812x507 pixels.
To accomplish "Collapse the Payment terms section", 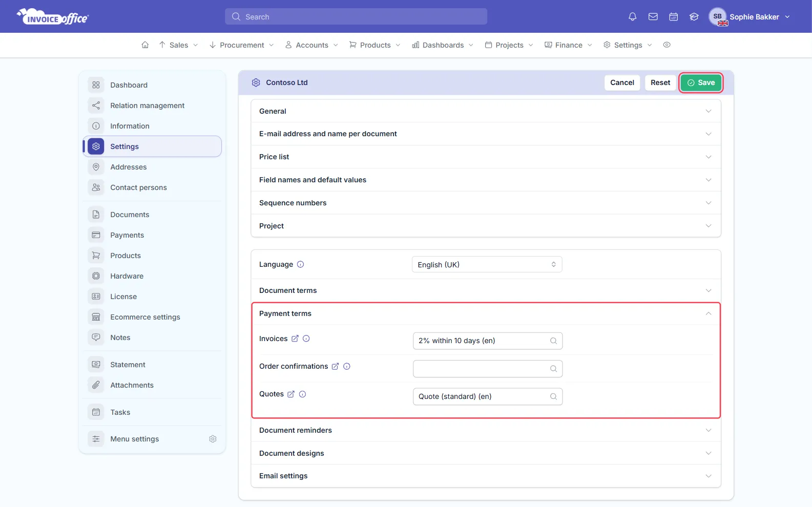I will coord(486,313).
